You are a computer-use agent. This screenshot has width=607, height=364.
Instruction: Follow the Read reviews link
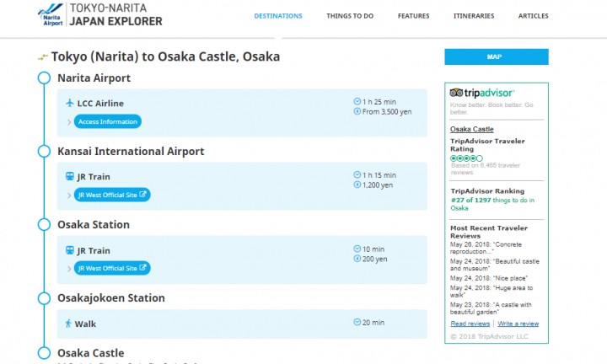470,324
